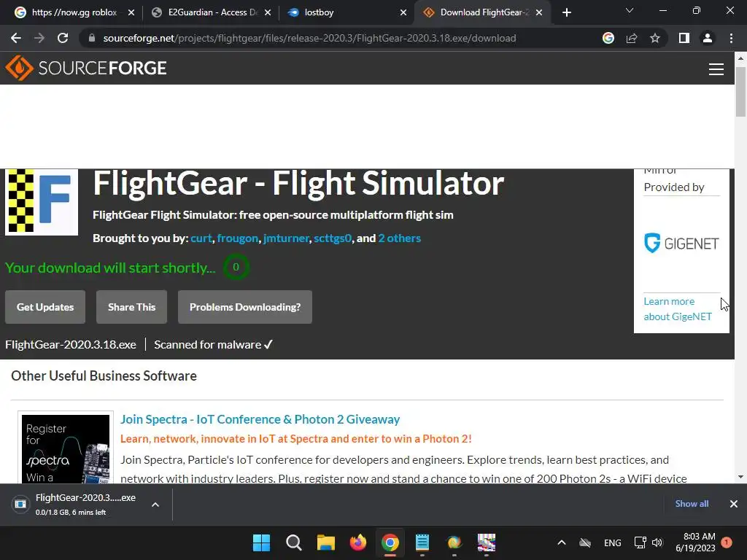This screenshot has height=560, width=747.
Task: Open the SourceForge hamburger menu
Action: point(716,69)
